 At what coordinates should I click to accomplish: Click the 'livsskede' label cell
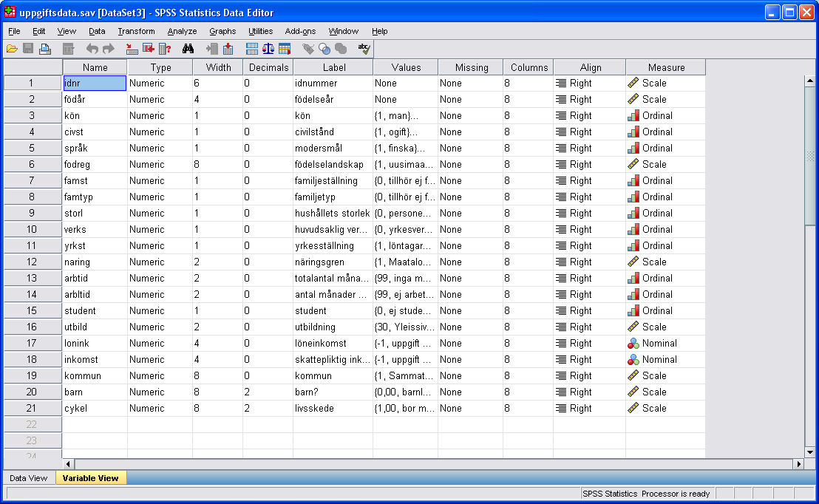pyautogui.click(x=333, y=408)
